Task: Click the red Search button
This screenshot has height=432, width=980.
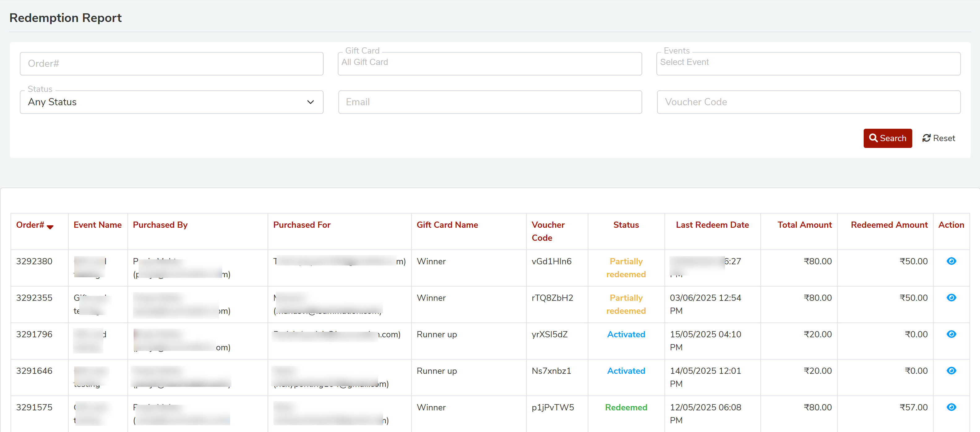Action: (x=887, y=138)
